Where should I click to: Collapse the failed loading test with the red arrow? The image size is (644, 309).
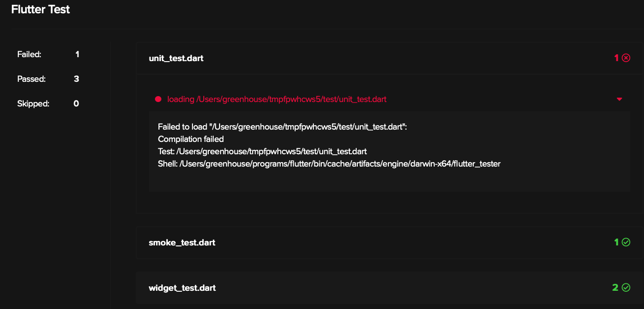pyautogui.click(x=619, y=99)
